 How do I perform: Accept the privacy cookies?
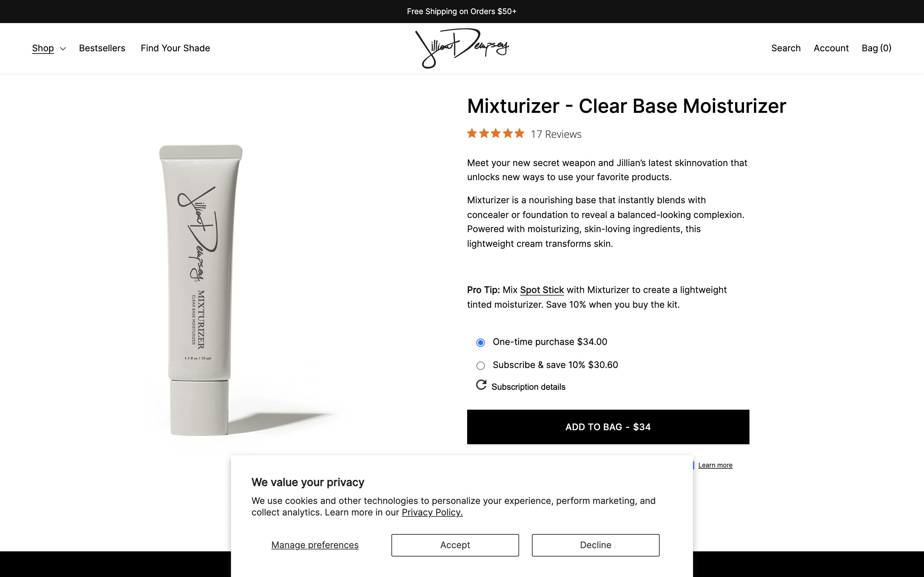455,545
